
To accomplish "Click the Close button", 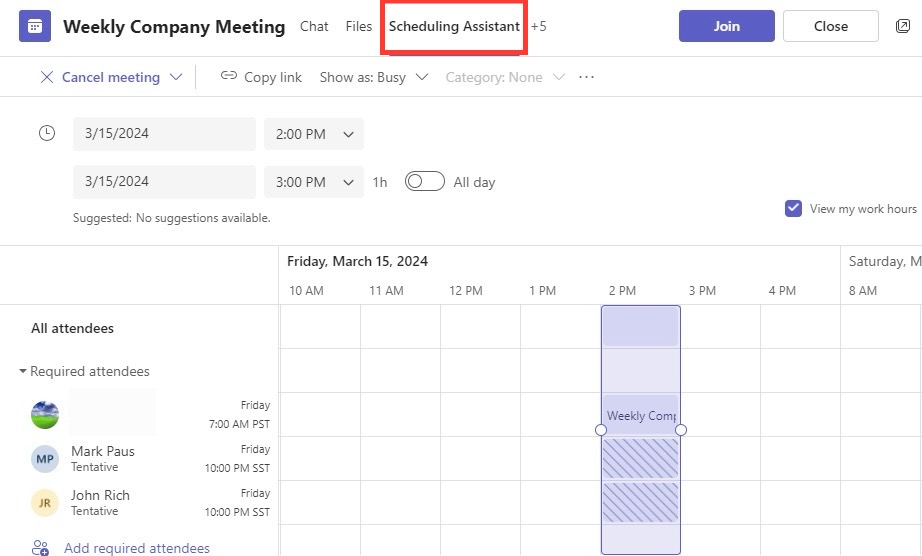I will tap(830, 26).
